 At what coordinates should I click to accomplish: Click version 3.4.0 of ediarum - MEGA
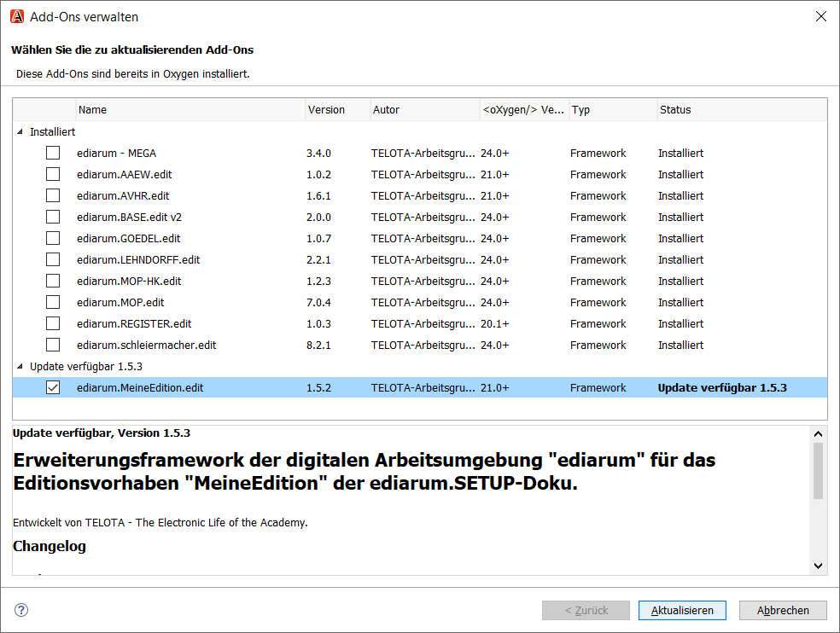(x=318, y=154)
